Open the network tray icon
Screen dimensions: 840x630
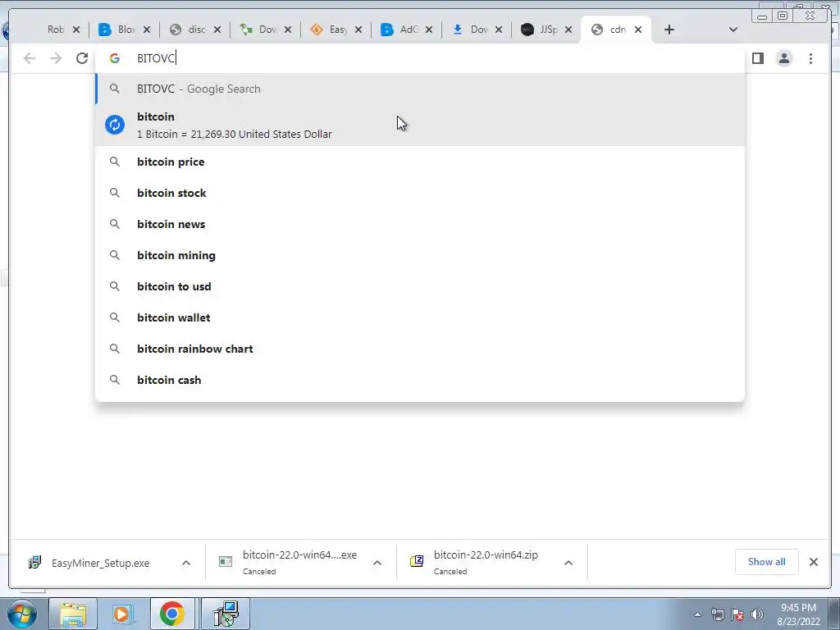pyautogui.click(x=717, y=614)
